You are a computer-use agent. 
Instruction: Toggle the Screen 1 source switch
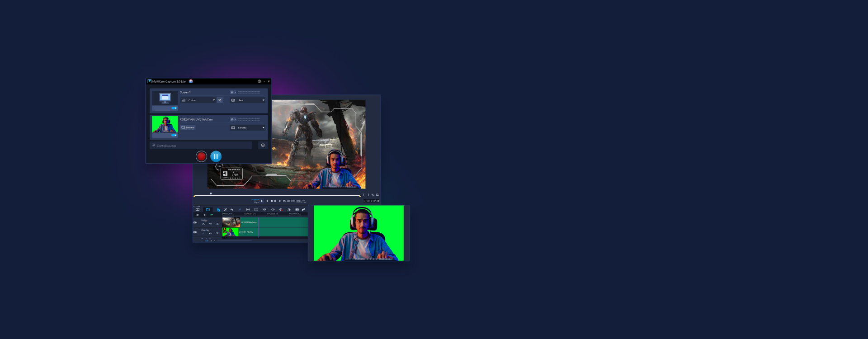[174, 108]
